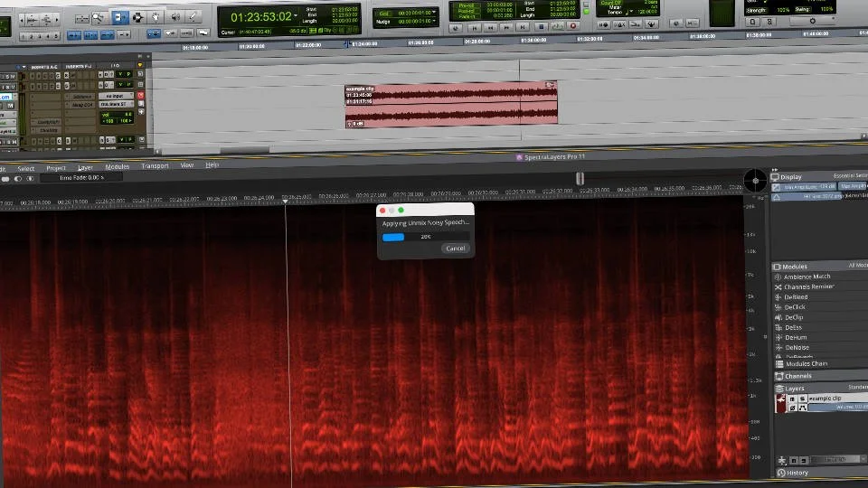Screen dimensions: 868x488
Task: Expand the History panel
Action: pos(820,473)
